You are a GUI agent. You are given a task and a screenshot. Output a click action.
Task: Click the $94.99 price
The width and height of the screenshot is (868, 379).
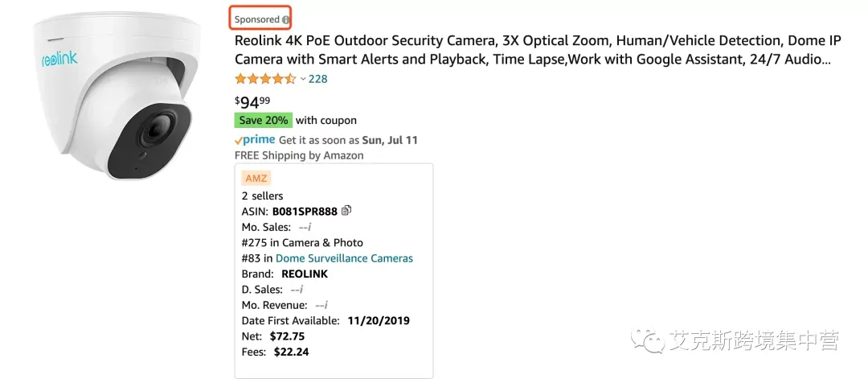point(252,102)
